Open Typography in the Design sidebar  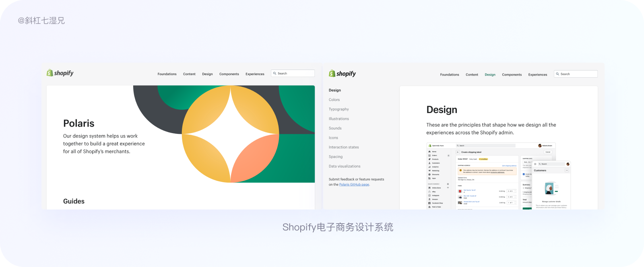click(339, 109)
